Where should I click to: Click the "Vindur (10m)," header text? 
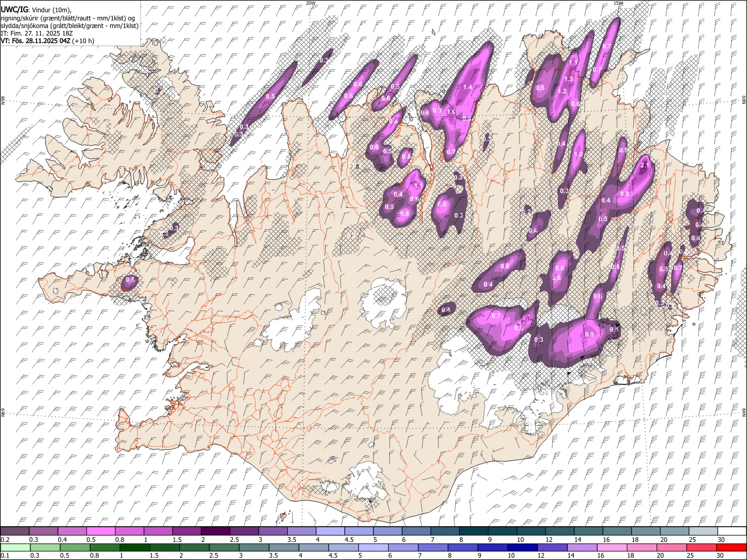(x=52, y=9)
